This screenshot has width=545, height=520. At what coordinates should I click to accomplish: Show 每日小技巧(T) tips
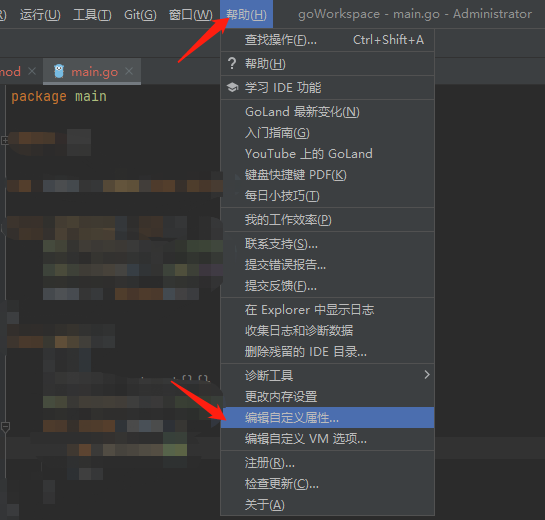(327, 196)
